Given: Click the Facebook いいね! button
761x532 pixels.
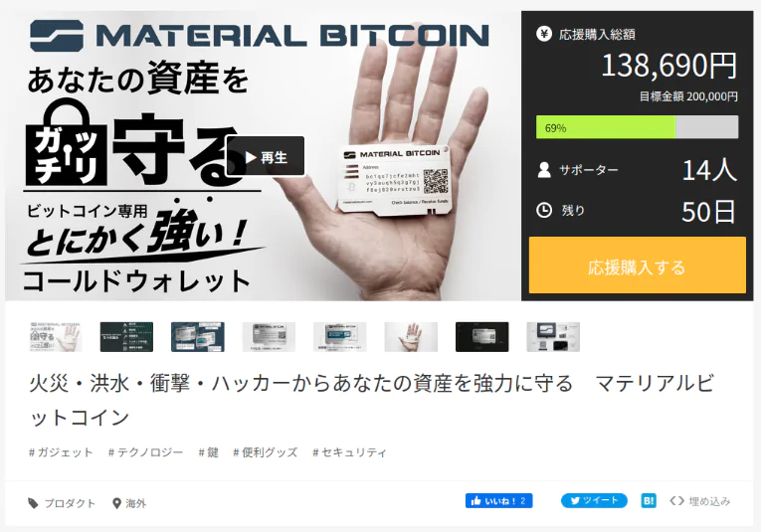Looking at the screenshot, I should pos(498,501).
